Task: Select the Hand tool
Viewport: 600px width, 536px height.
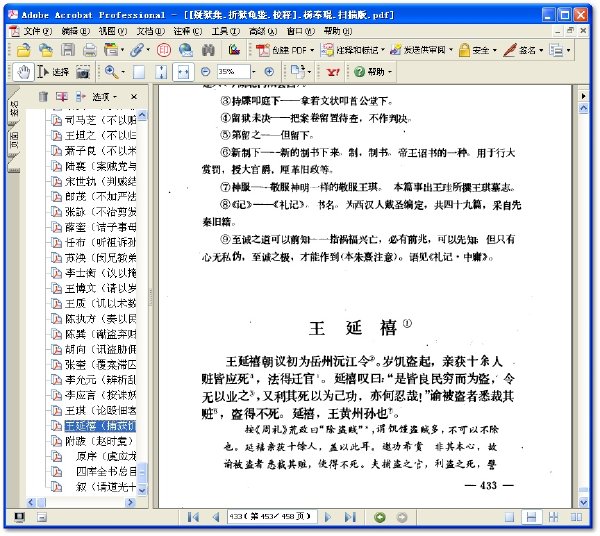Action: (23, 72)
